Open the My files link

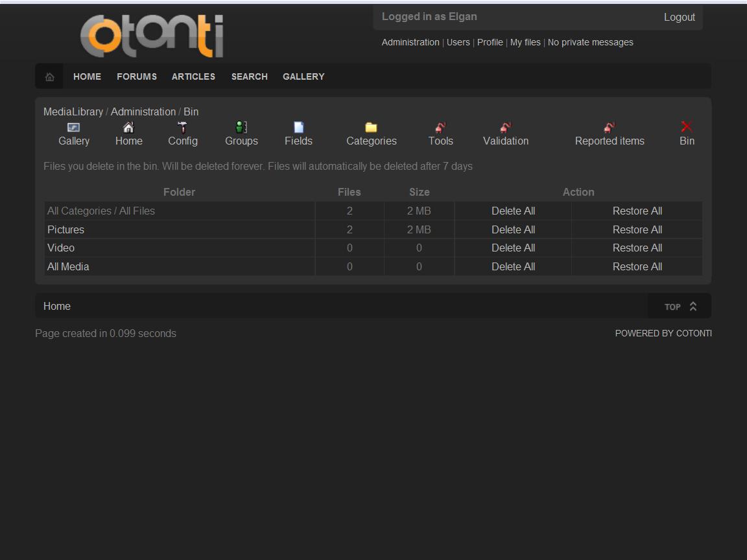525,42
